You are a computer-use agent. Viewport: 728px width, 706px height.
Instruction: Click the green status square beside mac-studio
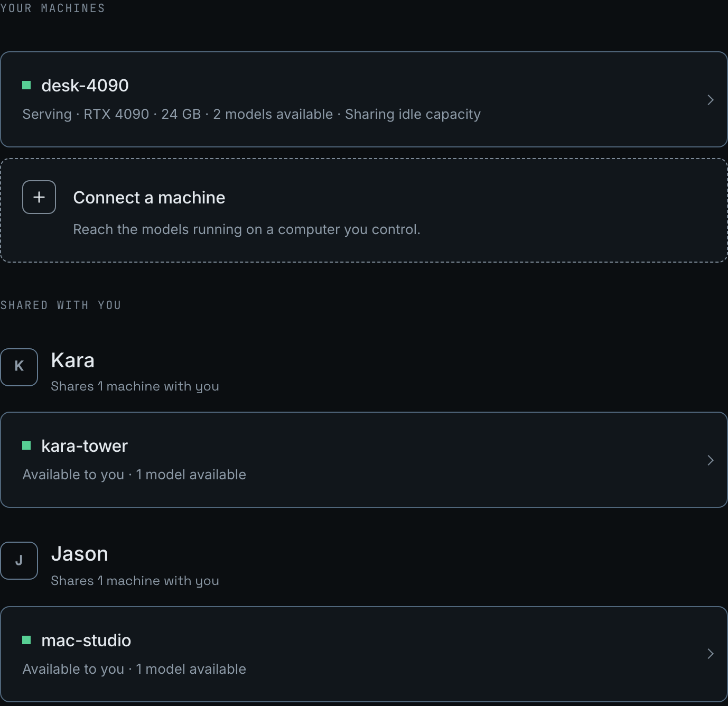[x=26, y=640]
